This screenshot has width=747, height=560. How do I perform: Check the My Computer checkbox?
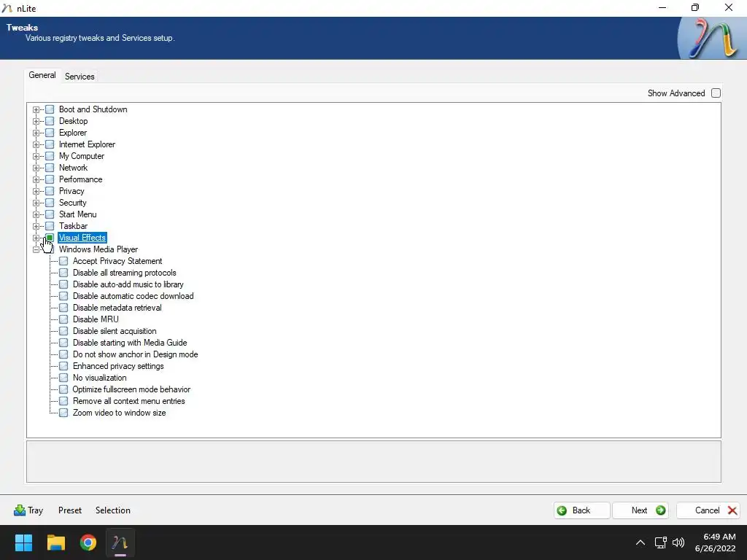[x=50, y=156]
